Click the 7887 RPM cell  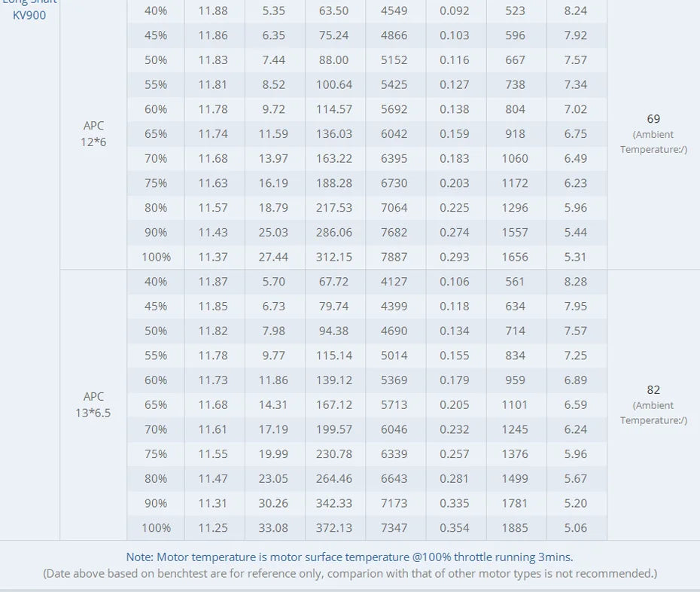point(394,257)
